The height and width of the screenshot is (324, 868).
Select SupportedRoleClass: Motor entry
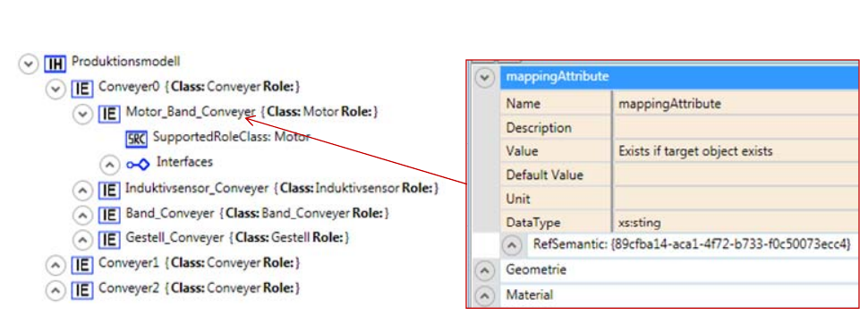[232, 137]
